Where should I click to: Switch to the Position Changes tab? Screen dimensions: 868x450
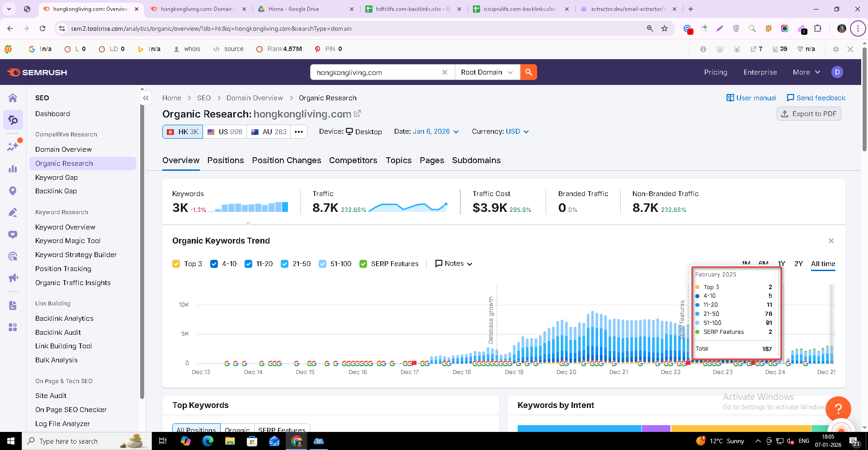coord(287,160)
